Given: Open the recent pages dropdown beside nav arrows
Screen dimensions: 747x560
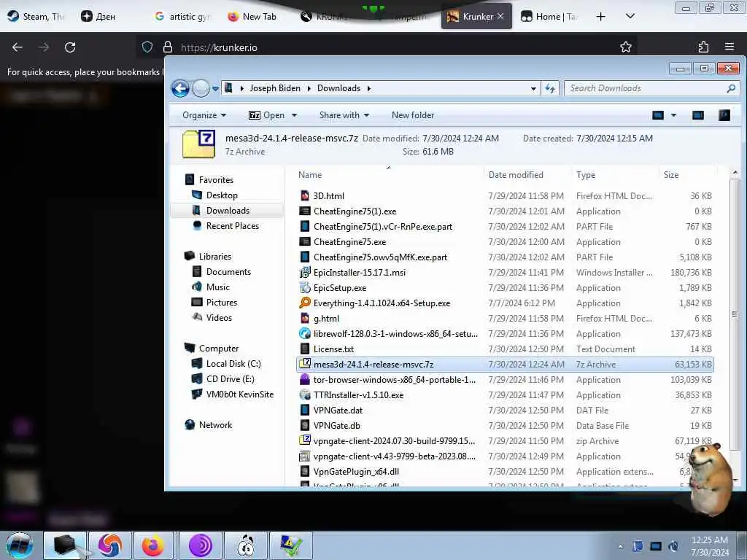Looking at the screenshot, I should point(215,88).
